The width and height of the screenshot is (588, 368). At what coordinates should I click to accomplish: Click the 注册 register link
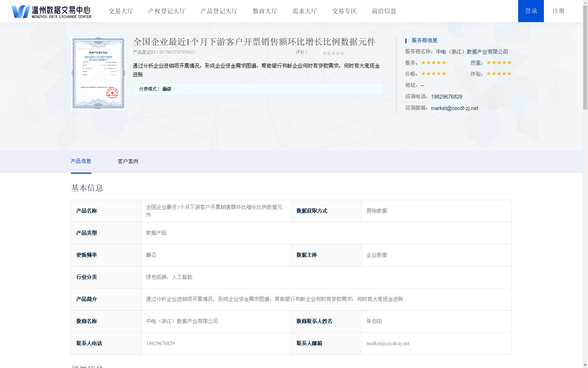558,11
